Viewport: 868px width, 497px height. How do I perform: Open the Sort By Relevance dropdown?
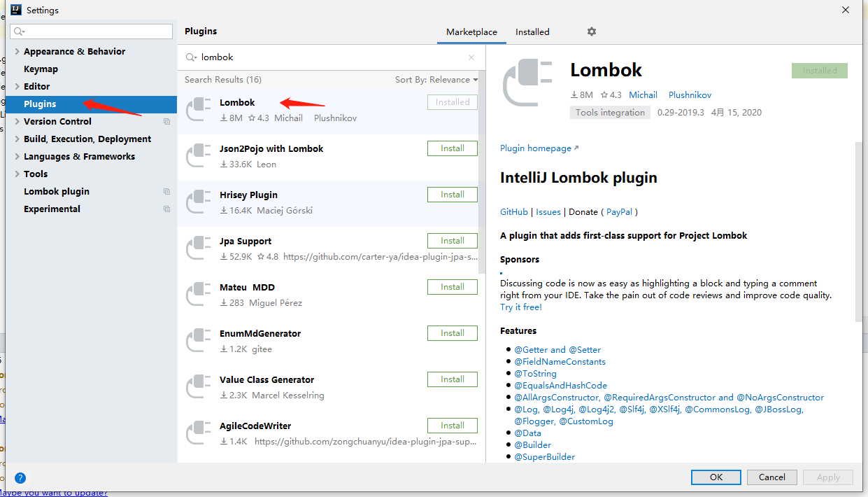click(436, 80)
